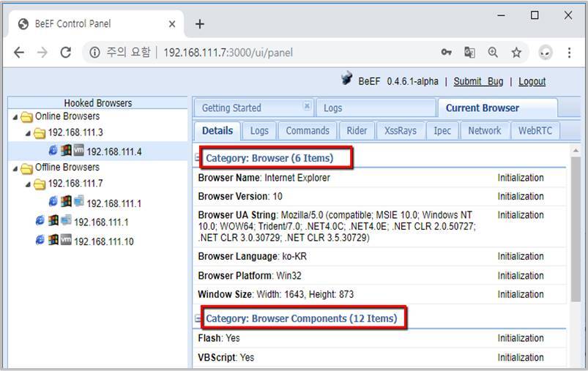This screenshot has width=588, height=371.
Task: Open site info for the not-secure warning
Action: coord(94,53)
